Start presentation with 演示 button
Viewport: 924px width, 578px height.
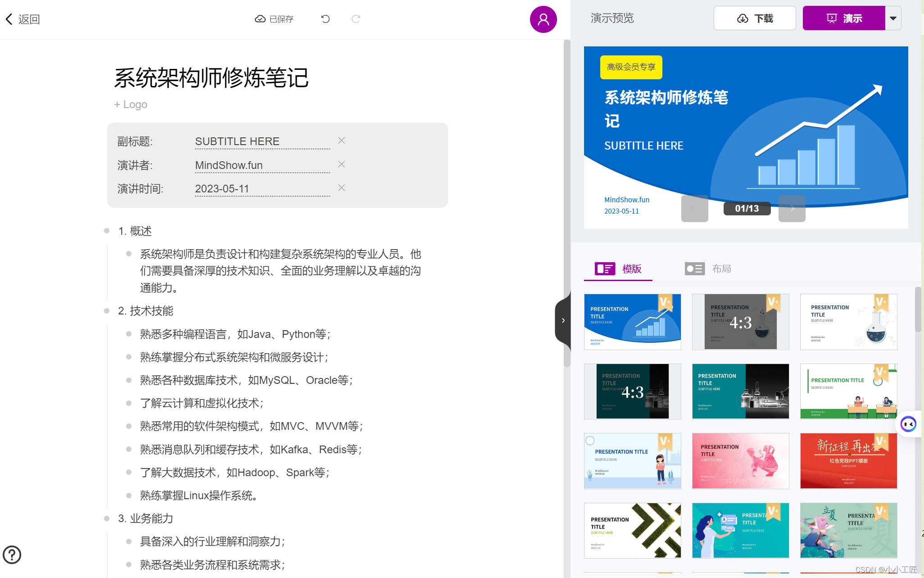(x=844, y=18)
